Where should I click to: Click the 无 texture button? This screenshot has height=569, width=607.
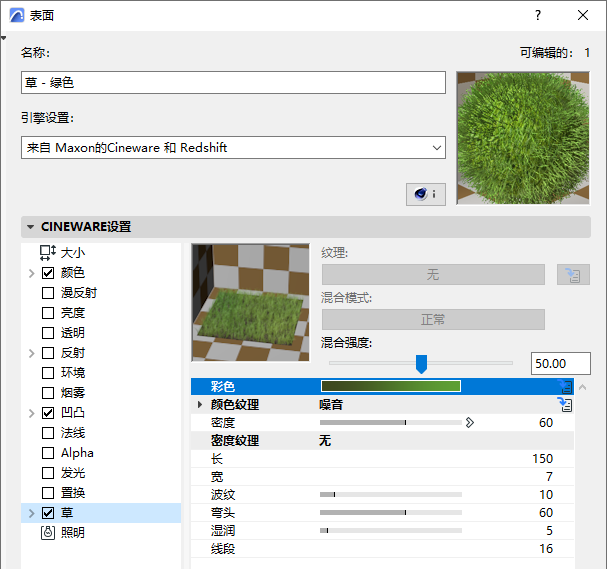click(433, 275)
